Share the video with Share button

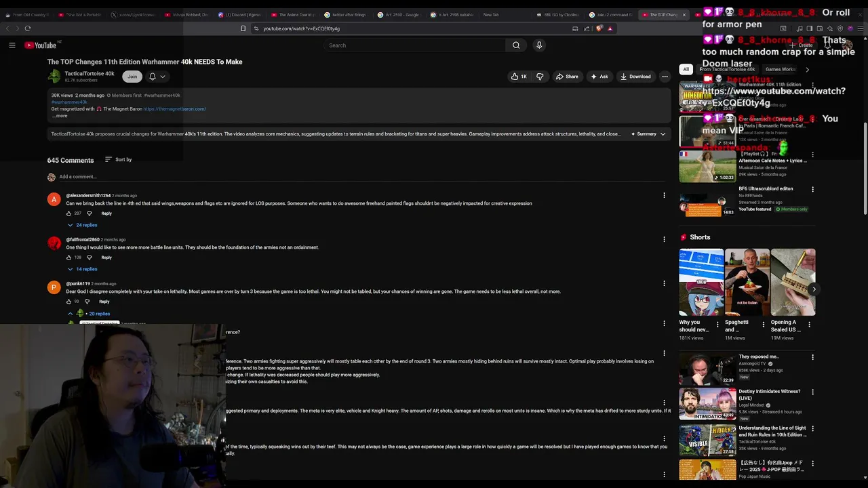point(567,77)
